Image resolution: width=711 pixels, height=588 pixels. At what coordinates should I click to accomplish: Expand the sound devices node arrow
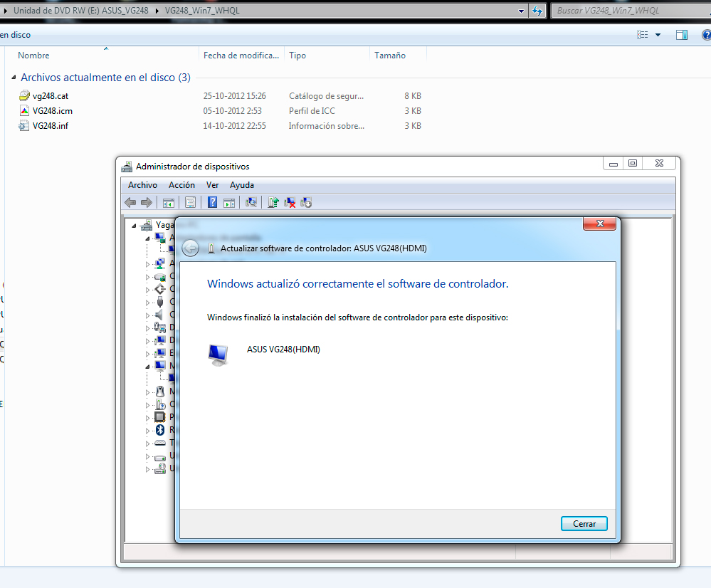click(147, 315)
